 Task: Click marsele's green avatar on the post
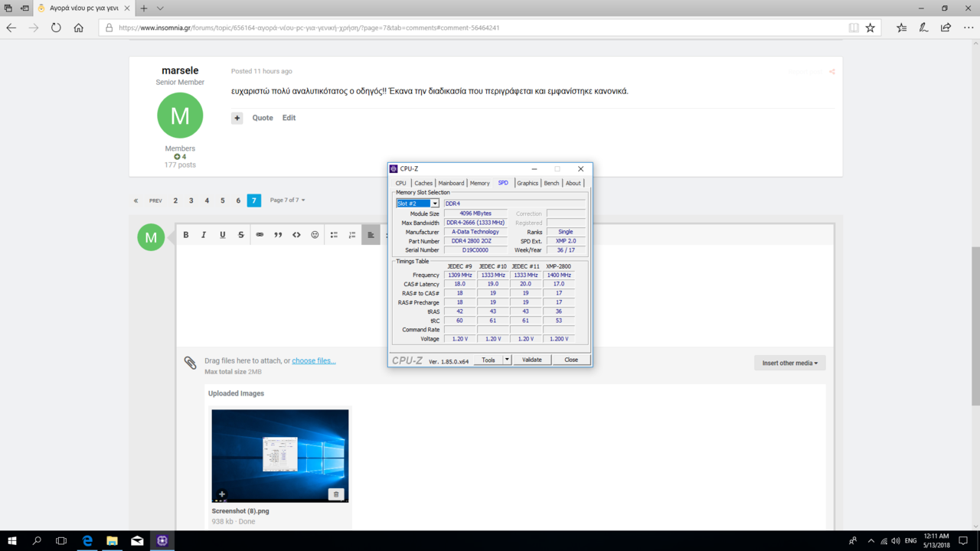[180, 116]
